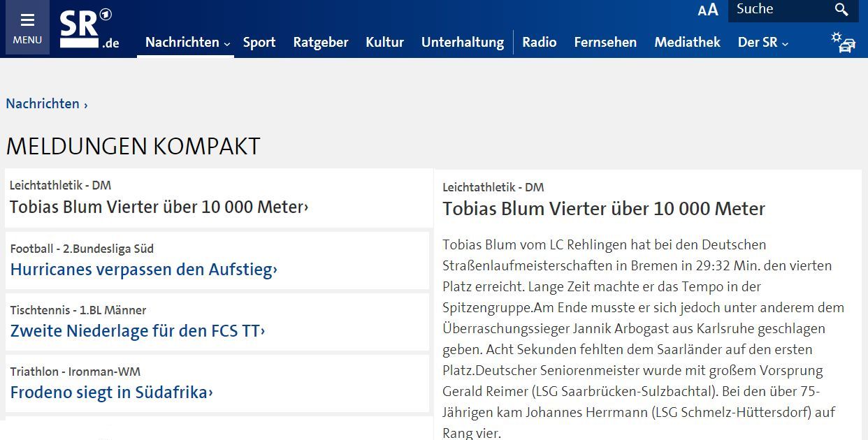Click the MELDUNGEN KOMPAKT heading

click(133, 146)
